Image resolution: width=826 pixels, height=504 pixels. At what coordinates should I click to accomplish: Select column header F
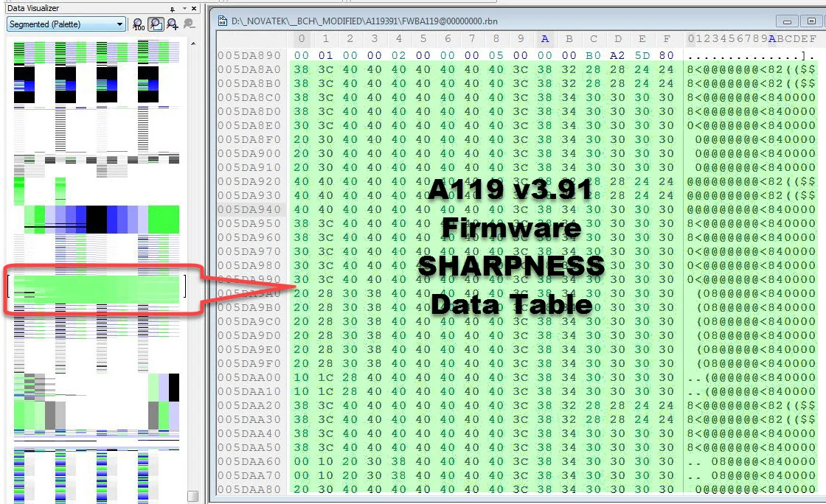click(x=667, y=39)
